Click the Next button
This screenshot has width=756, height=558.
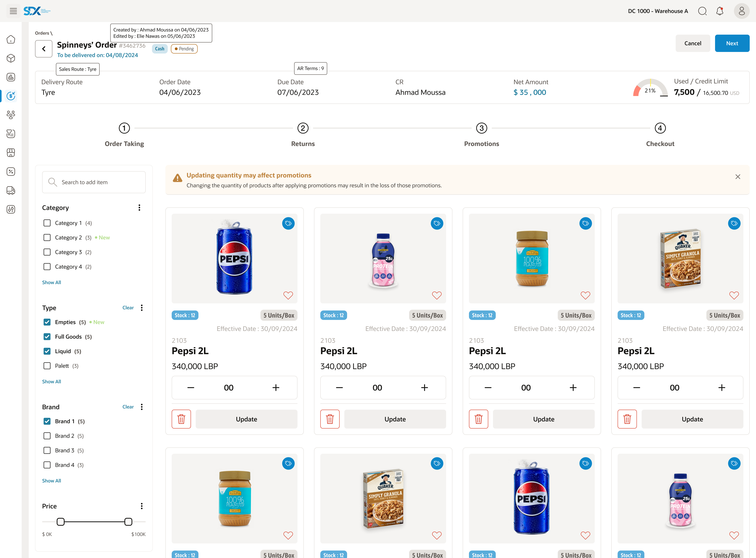732,43
